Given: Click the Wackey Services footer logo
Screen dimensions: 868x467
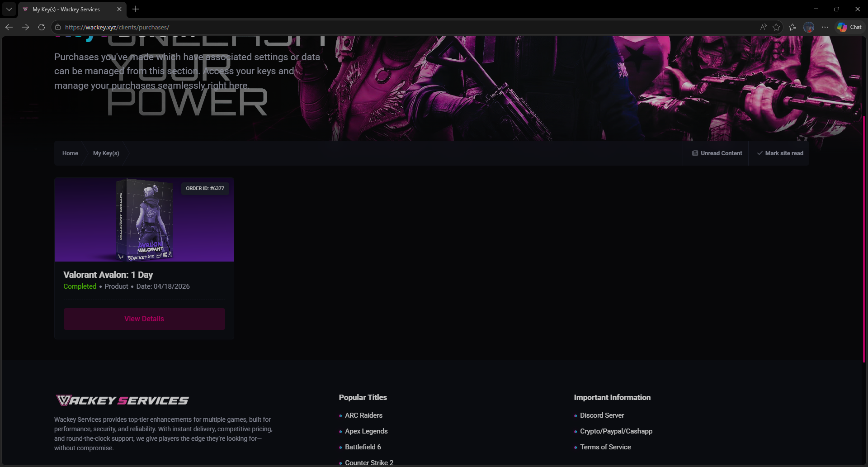Looking at the screenshot, I should [x=123, y=400].
